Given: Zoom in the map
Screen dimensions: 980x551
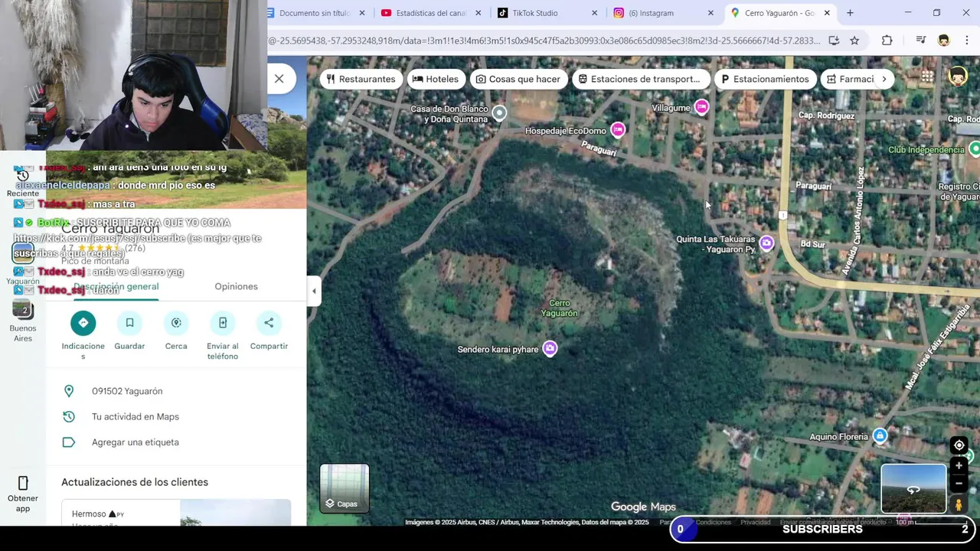Looking at the screenshot, I should [959, 465].
